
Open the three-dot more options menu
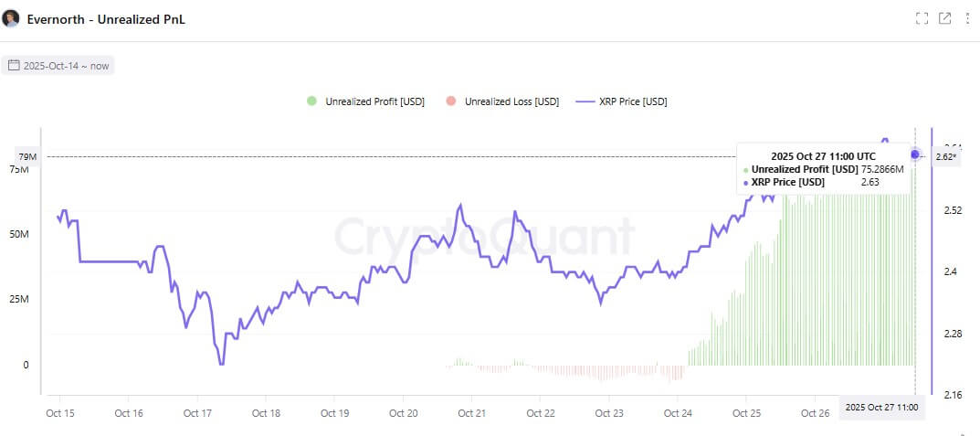[x=967, y=18]
